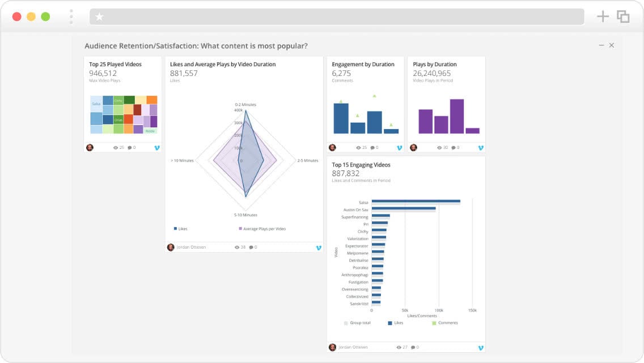Click the bookmark star in the address bar
644x363 pixels.
click(x=99, y=16)
